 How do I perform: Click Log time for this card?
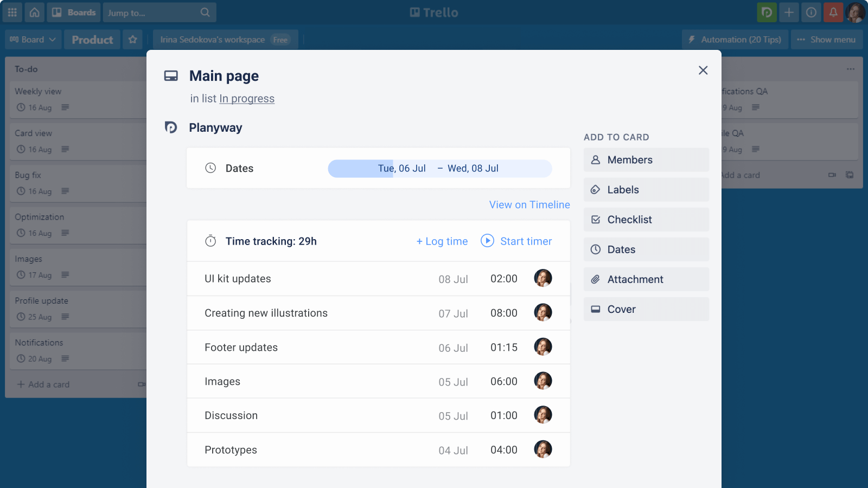(442, 241)
